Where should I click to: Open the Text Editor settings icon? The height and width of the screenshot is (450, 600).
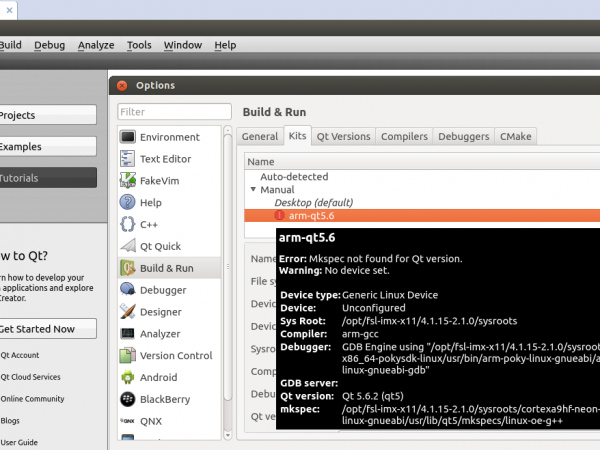pyautogui.click(x=128, y=158)
